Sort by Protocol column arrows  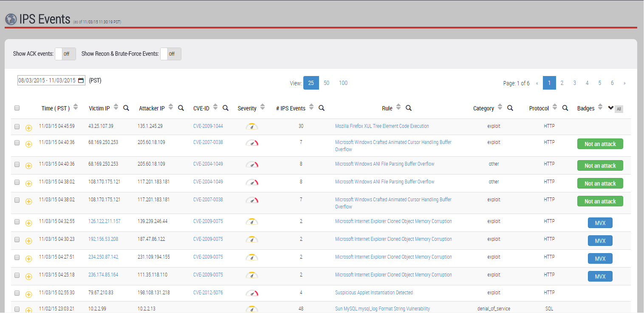click(x=555, y=107)
